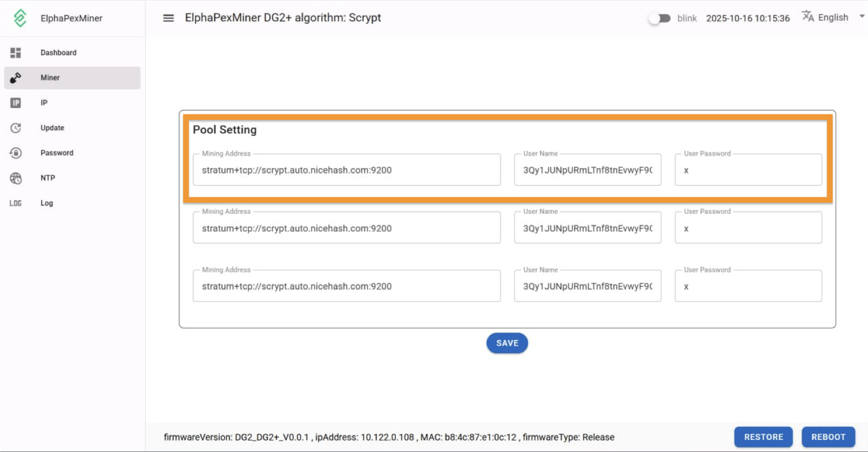Click the third pool User Password field

tap(748, 287)
